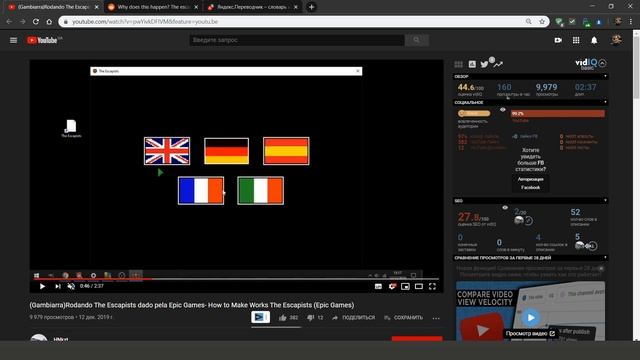Open the create video camera icon
This screenshot has width=640, height=360.
(558, 40)
